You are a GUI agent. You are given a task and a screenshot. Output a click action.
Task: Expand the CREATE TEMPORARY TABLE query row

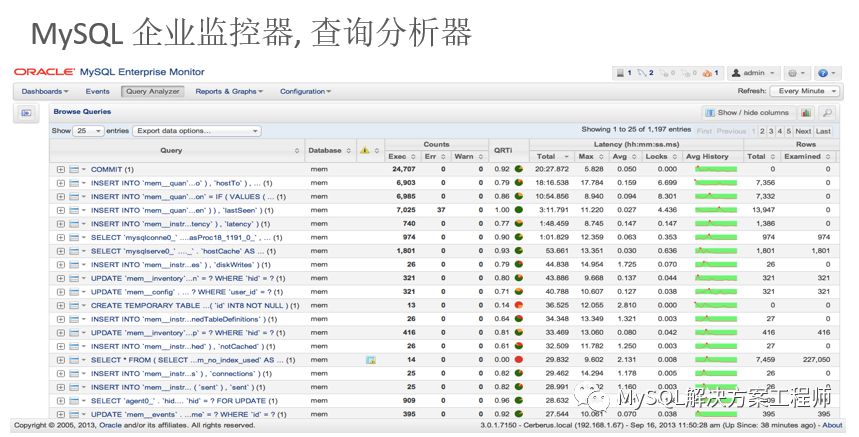tap(61, 306)
